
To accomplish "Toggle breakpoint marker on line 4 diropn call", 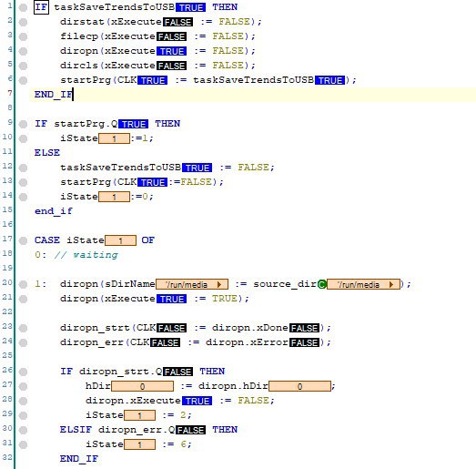I will pos(23,51).
